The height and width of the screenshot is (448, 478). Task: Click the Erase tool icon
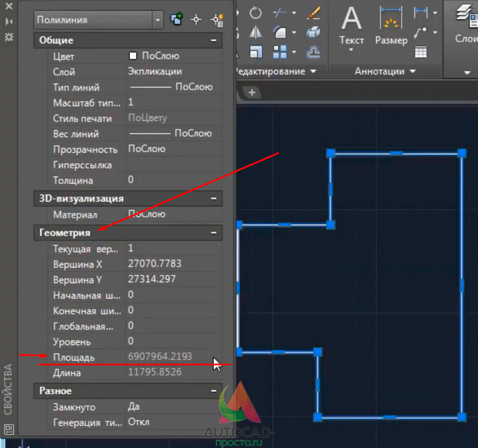[x=313, y=13]
